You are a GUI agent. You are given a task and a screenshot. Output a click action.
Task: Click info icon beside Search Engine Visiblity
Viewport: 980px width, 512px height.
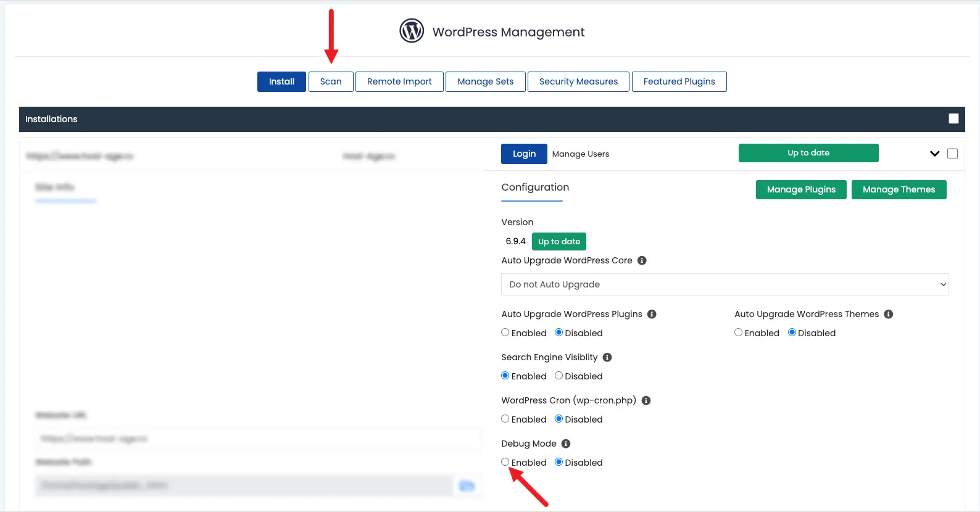[607, 357]
